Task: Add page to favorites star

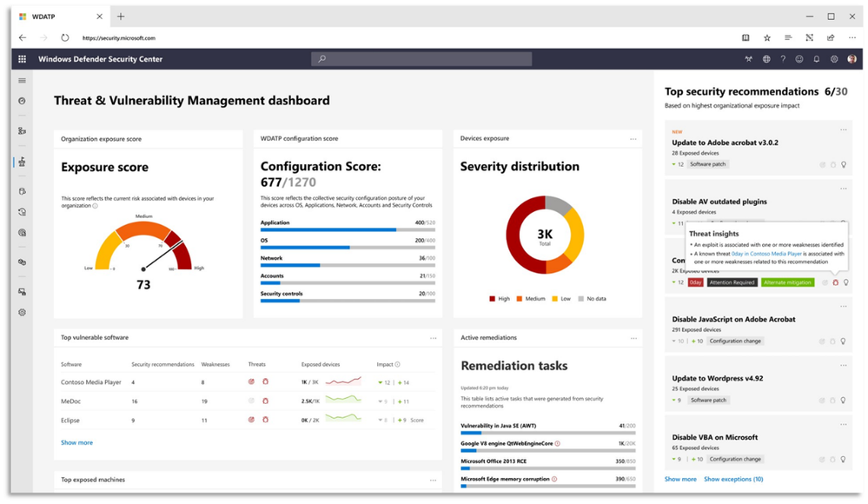Action: pos(766,37)
